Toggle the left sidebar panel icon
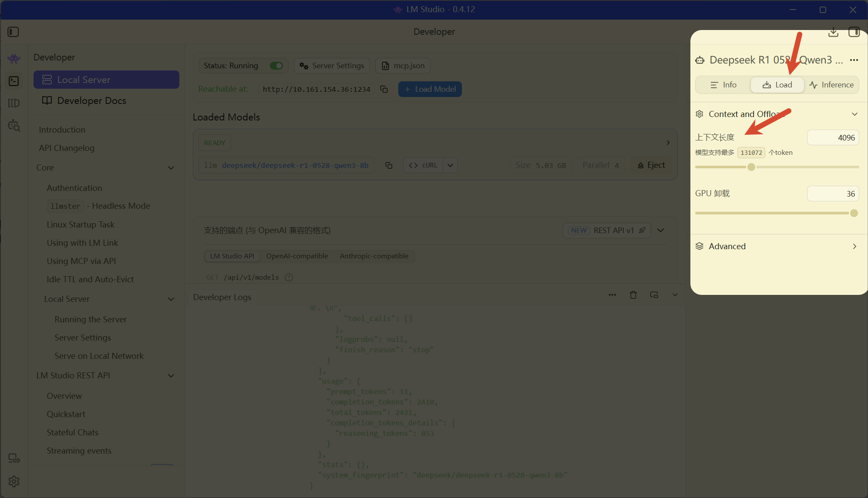Image resolution: width=868 pixels, height=498 pixels. (13, 32)
